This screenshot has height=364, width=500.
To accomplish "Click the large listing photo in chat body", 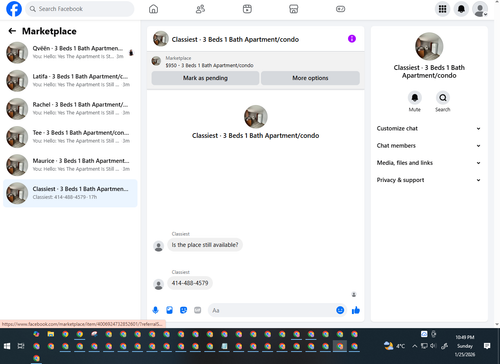I will coord(256,117).
